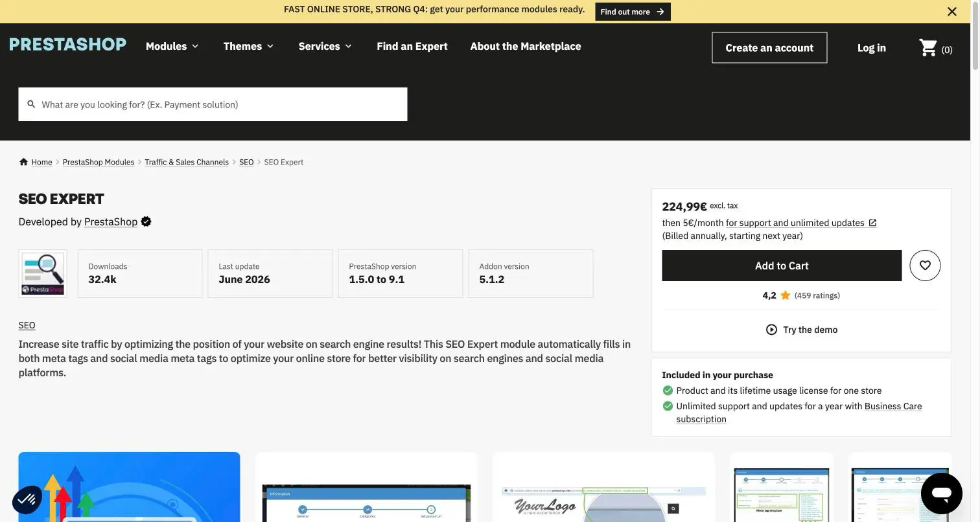Click the Addon version 5.1.2 box

pyautogui.click(x=531, y=273)
